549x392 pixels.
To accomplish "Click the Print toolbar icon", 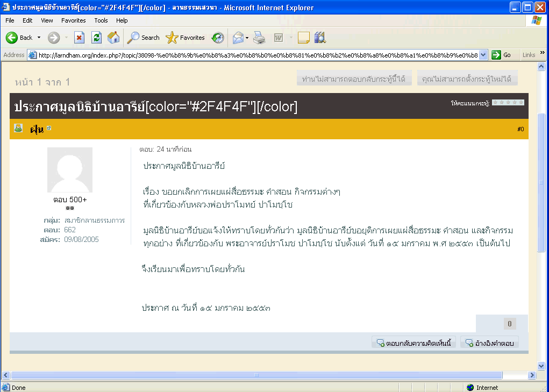I will pos(259,38).
